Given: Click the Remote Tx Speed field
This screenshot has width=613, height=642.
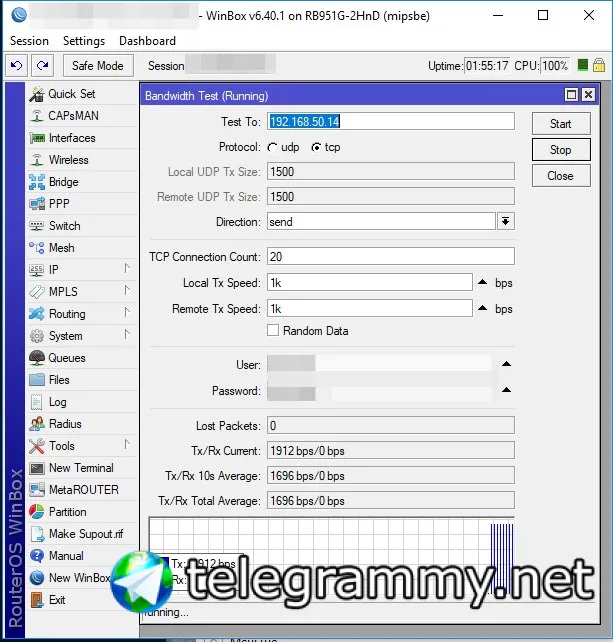Looking at the screenshot, I should [x=370, y=309].
